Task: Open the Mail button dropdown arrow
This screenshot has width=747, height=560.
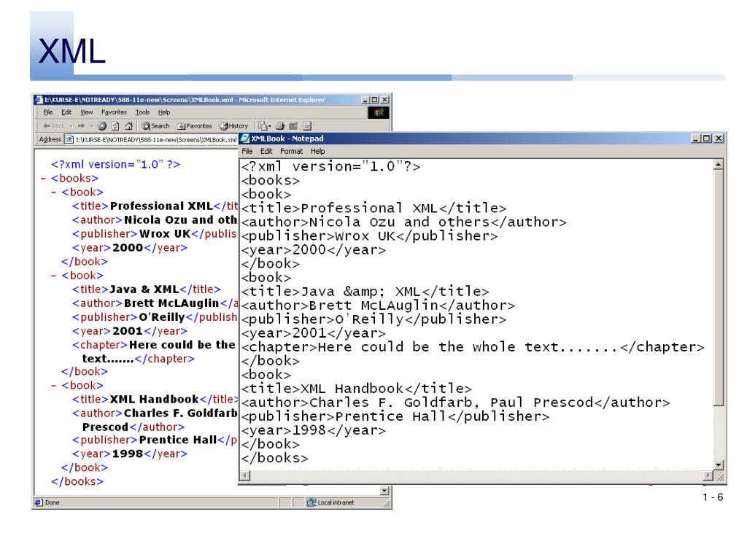Action: (270, 126)
